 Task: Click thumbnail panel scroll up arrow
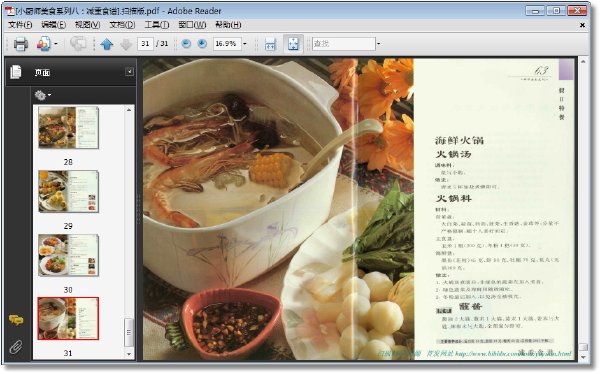pos(129,110)
